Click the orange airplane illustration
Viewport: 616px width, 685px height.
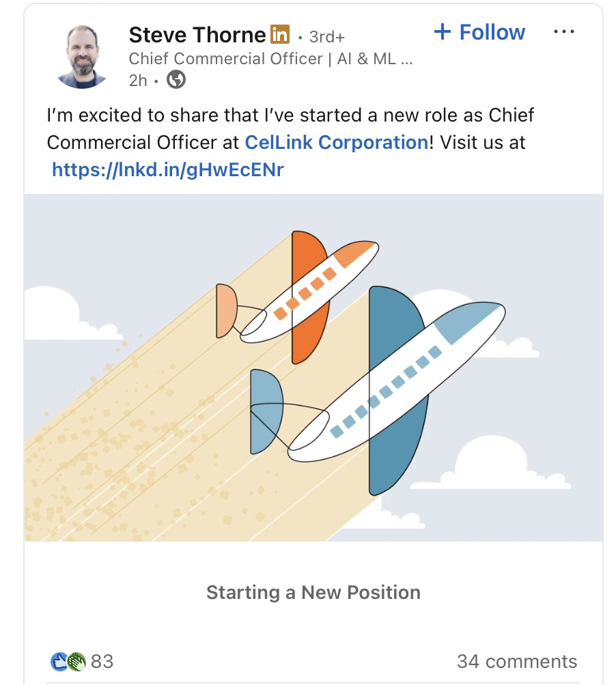[x=297, y=297]
